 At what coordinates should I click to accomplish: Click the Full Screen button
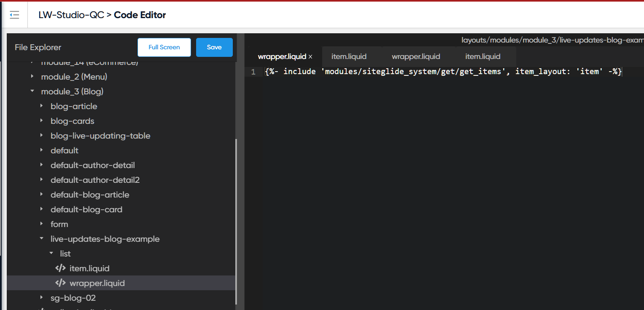164,47
